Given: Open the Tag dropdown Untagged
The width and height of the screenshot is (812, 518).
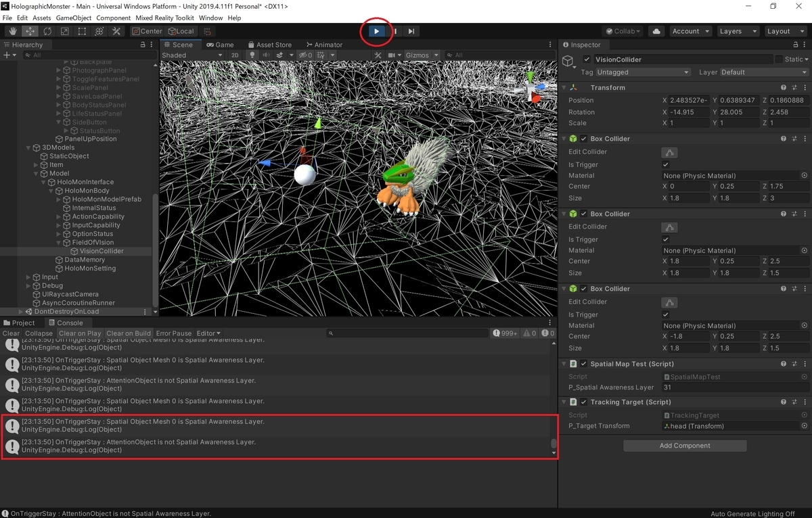Looking at the screenshot, I should coord(644,72).
